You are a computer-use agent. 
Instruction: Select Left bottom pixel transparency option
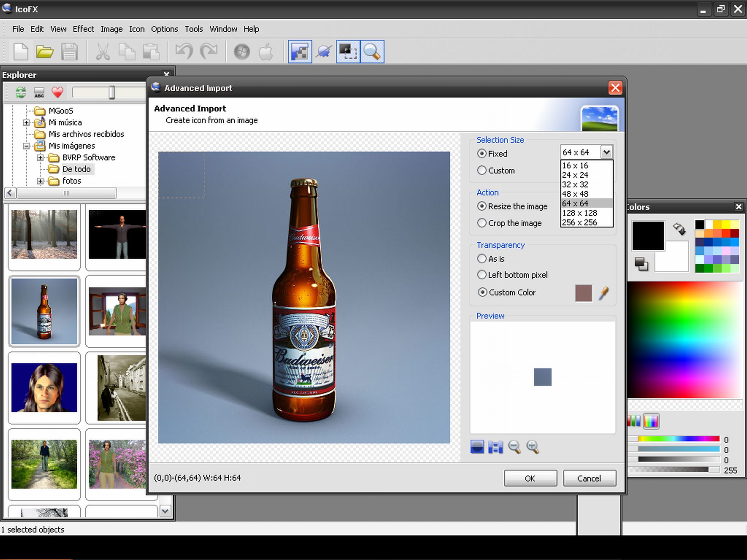tap(481, 275)
